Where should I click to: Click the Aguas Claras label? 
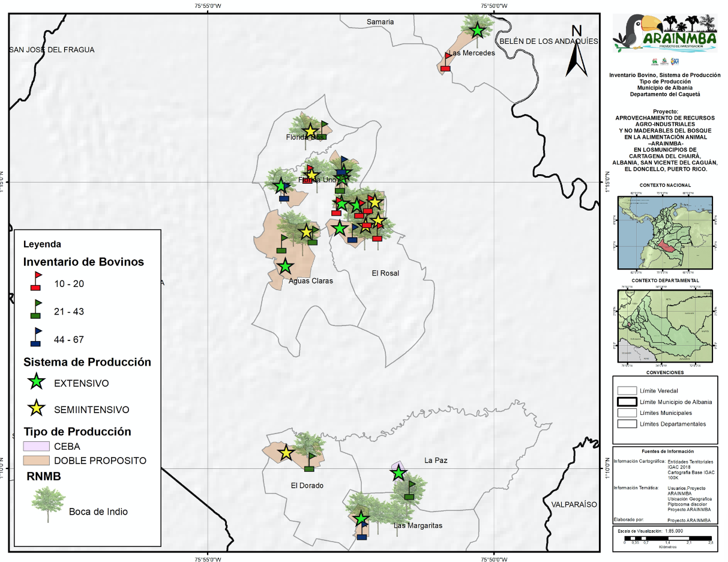click(311, 280)
